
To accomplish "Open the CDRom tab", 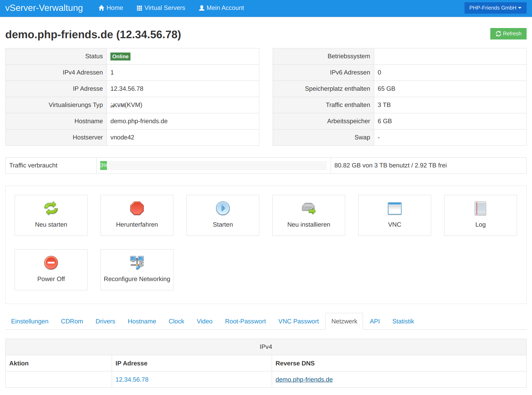I will click(x=72, y=321).
